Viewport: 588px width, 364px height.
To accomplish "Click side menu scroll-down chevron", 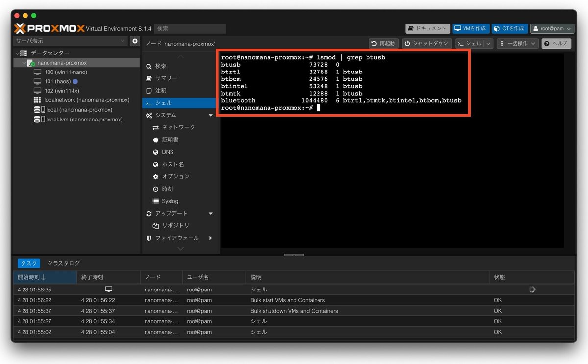I will point(180,249).
